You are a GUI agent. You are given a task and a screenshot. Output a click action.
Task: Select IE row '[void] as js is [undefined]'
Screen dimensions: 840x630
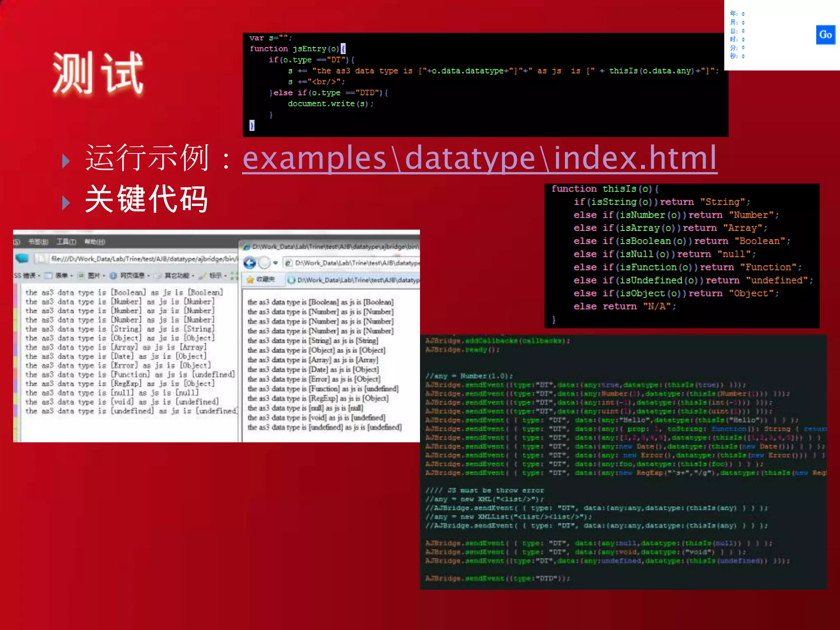pyautogui.click(x=316, y=418)
